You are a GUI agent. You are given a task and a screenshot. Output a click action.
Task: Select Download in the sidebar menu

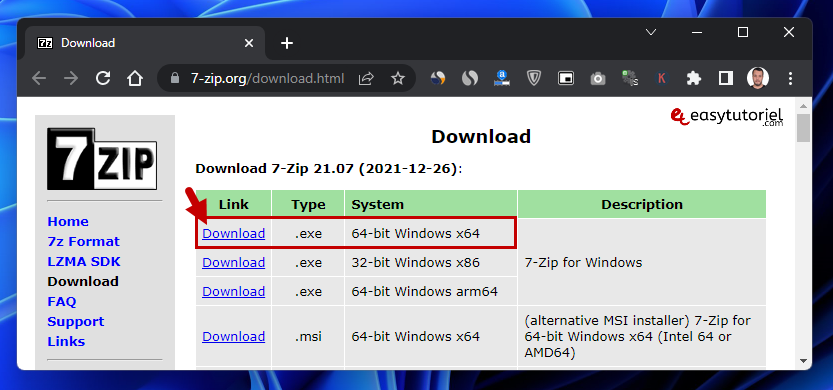coord(83,282)
